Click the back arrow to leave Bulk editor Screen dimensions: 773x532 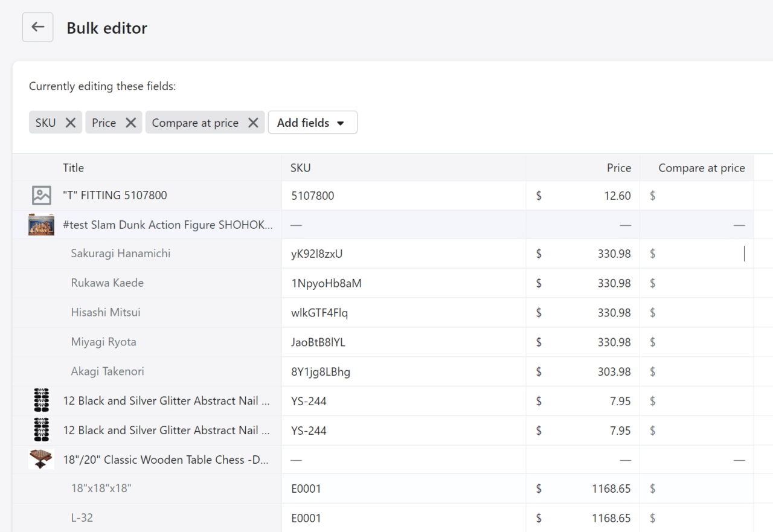(x=37, y=27)
